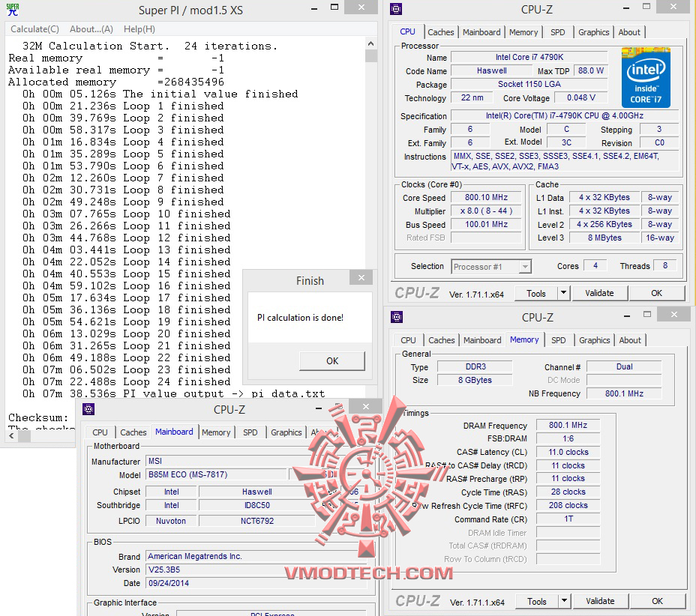Click OK in top CPU-Z window
The image size is (696, 616).
(656, 293)
